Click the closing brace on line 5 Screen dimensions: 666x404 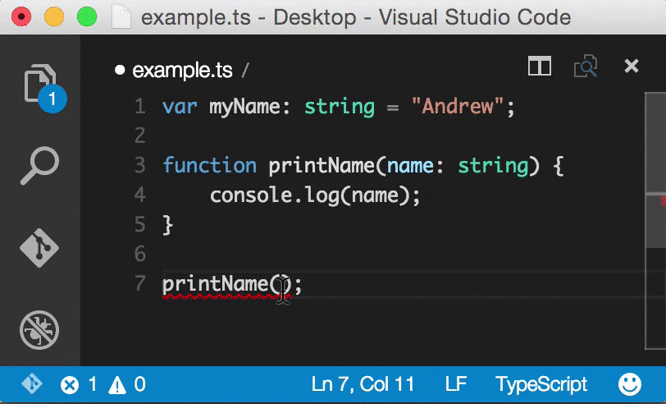[168, 225]
